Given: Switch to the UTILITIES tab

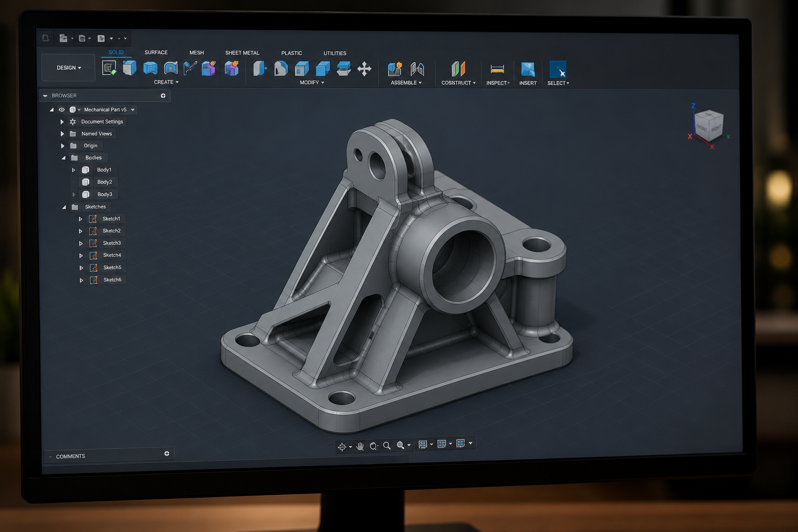Looking at the screenshot, I should tap(335, 53).
